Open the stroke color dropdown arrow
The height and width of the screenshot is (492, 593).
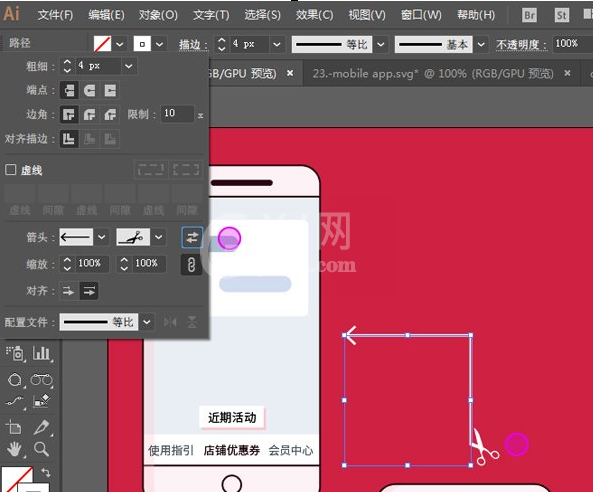click(x=160, y=44)
